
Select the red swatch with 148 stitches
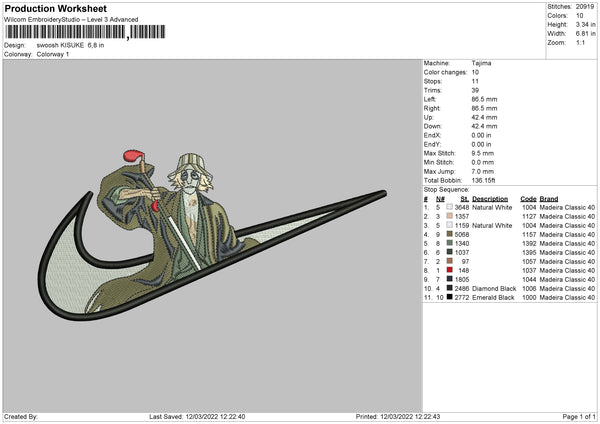[x=449, y=270]
